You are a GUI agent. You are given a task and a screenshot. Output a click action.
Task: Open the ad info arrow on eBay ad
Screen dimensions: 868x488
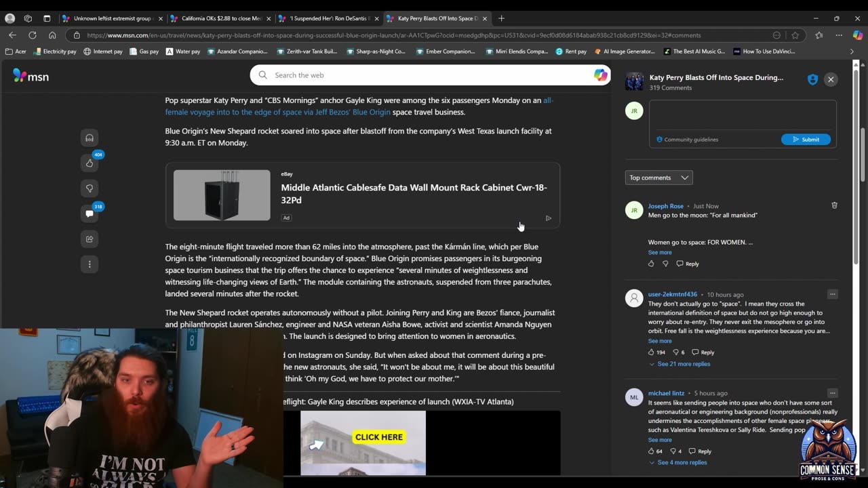pos(549,218)
